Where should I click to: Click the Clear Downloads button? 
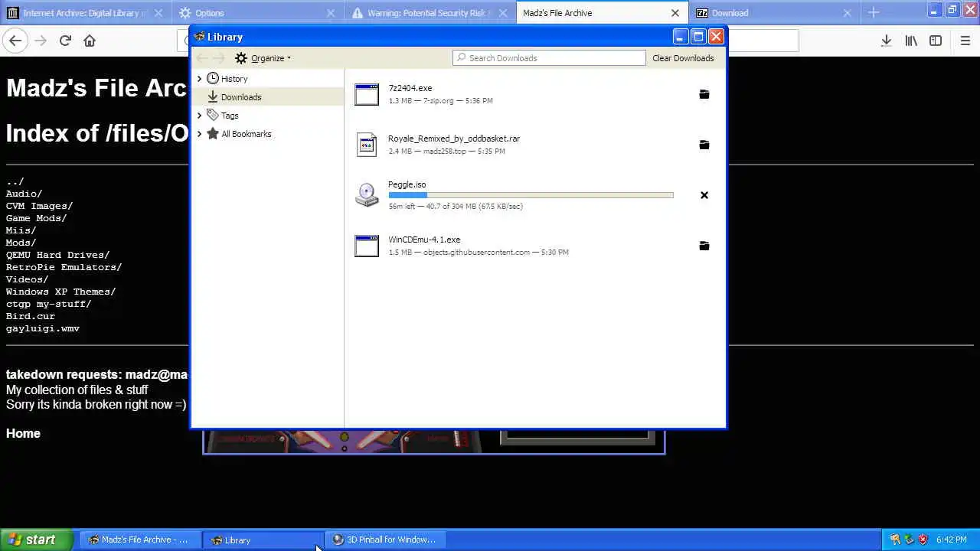[x=683, y=58]
